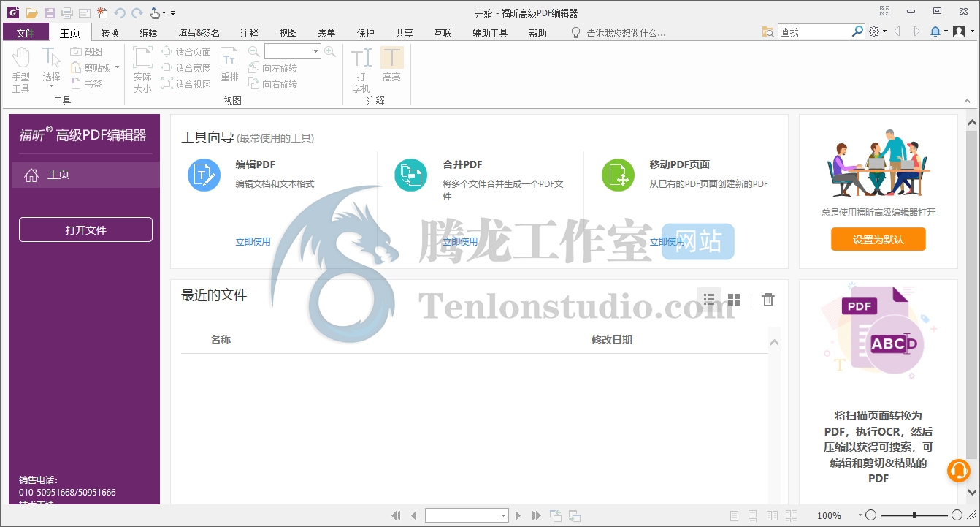Switch to the Comment (注释) ribbon tab

(250, 33)
